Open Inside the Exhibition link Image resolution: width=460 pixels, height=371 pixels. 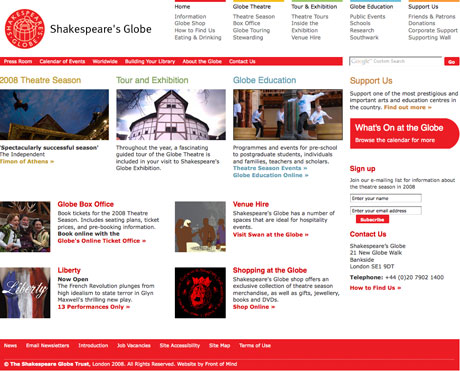click(x=305, y=27)
